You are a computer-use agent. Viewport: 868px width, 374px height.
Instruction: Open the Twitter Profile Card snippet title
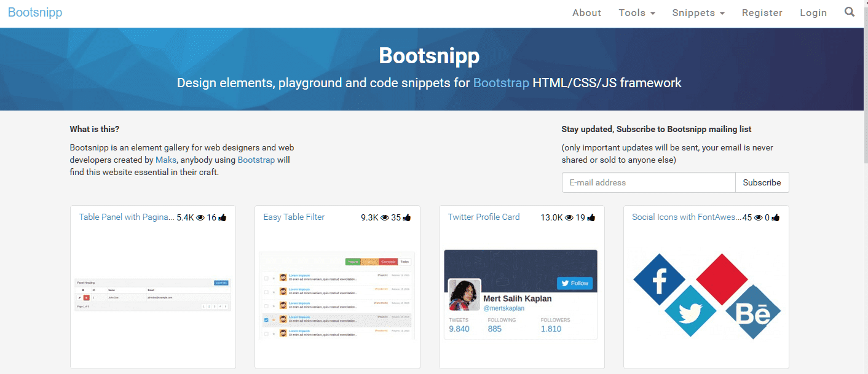[484, 217]
